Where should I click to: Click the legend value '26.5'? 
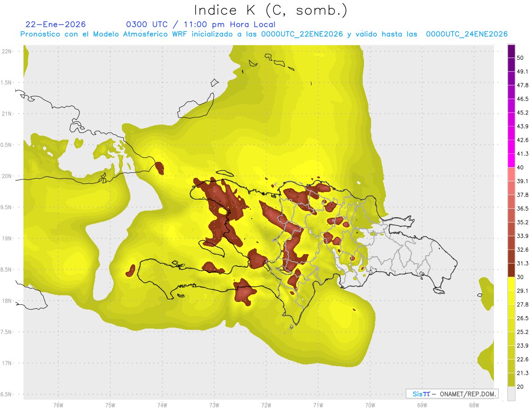[522, 318]
